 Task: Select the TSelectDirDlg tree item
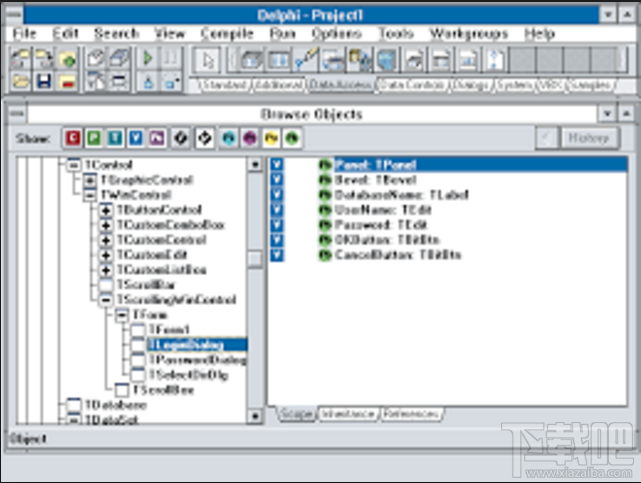coord(188,375)
